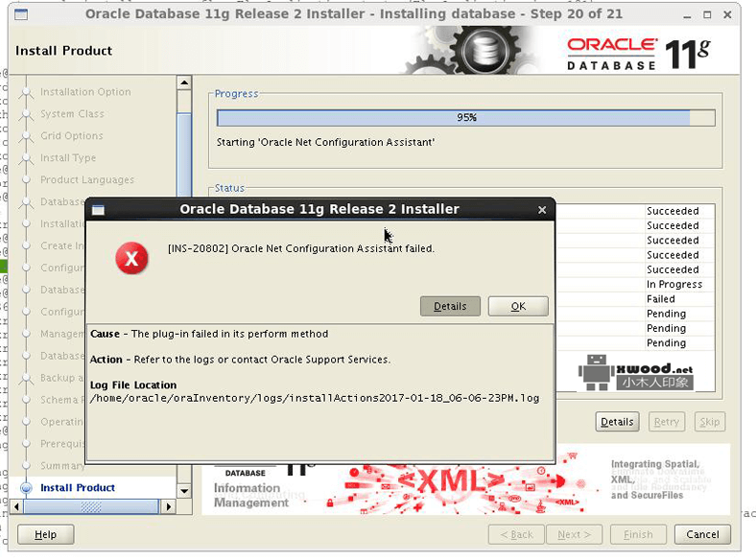
Task: Close the INS-20802 error dialog
Action: click(542, 210)
